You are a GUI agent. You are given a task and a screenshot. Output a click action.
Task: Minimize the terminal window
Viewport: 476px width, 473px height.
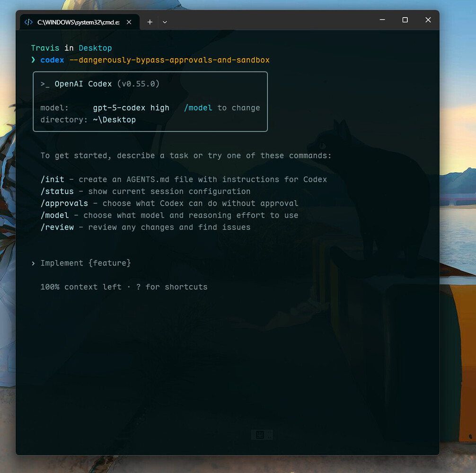(382, 20)
